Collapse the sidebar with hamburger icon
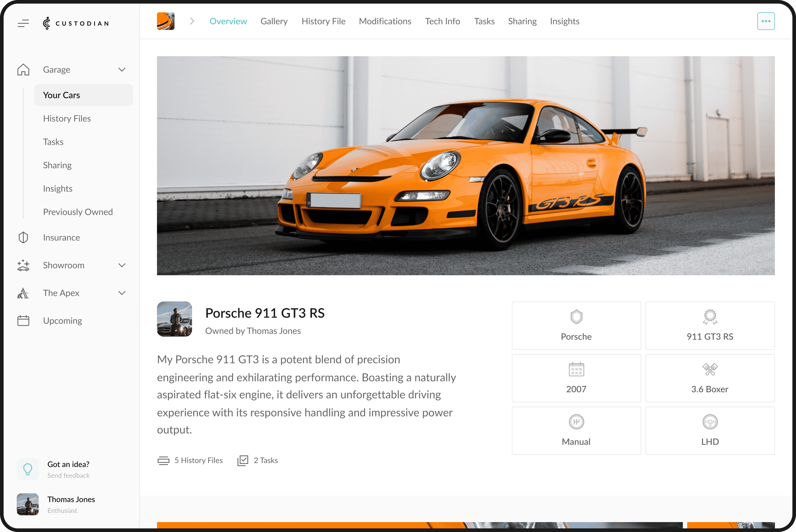The height and width of the screenshot is (532, 796). pos(23,23)
